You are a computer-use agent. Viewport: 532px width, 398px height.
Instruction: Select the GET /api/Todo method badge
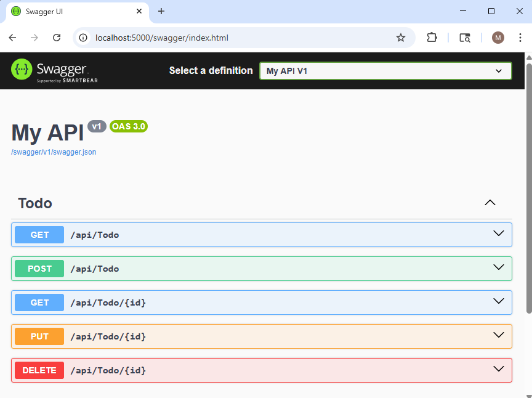click(39, 235)
